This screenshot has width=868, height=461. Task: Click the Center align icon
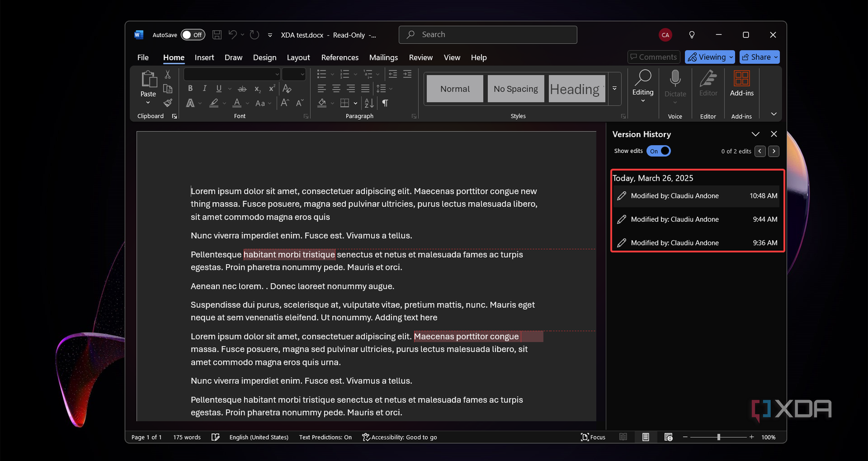point(337,89)
